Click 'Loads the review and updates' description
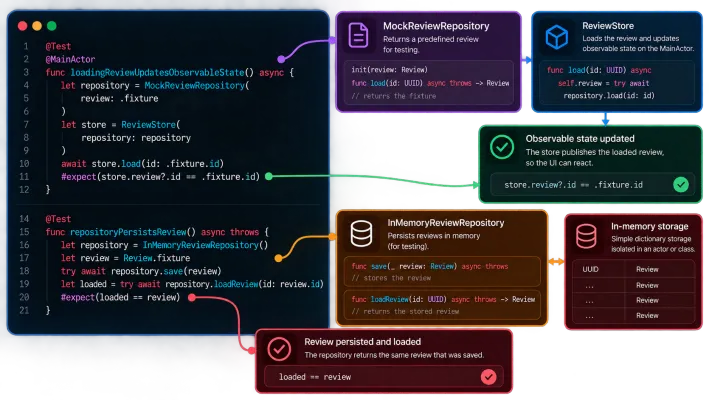 click(x=630, y=38)
